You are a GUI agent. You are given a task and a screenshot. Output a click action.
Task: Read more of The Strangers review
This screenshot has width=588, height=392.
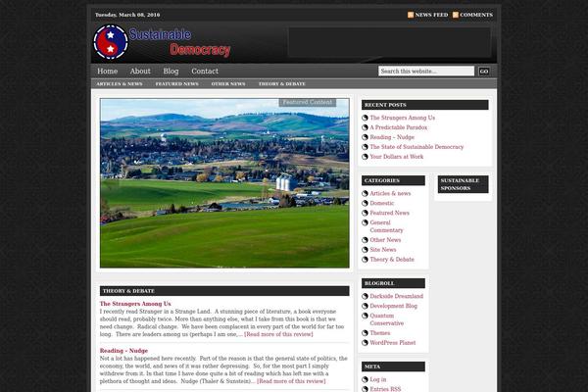(278, 334)
